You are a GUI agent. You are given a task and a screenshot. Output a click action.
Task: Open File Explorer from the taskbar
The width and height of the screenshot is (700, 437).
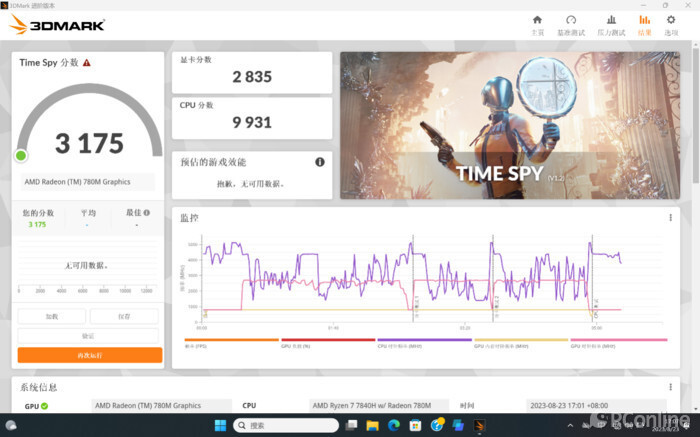tap(372, 425)
